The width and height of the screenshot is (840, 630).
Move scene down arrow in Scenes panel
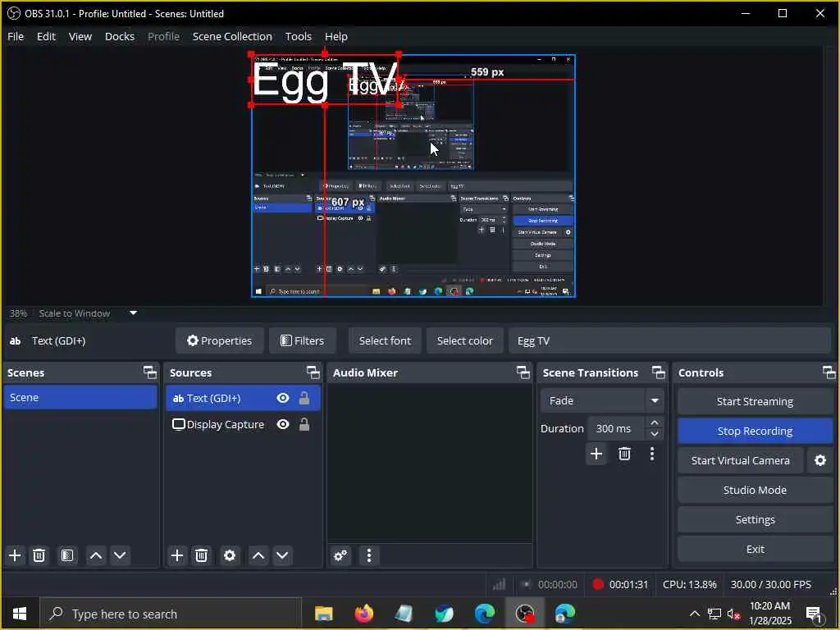pos(120,555)
